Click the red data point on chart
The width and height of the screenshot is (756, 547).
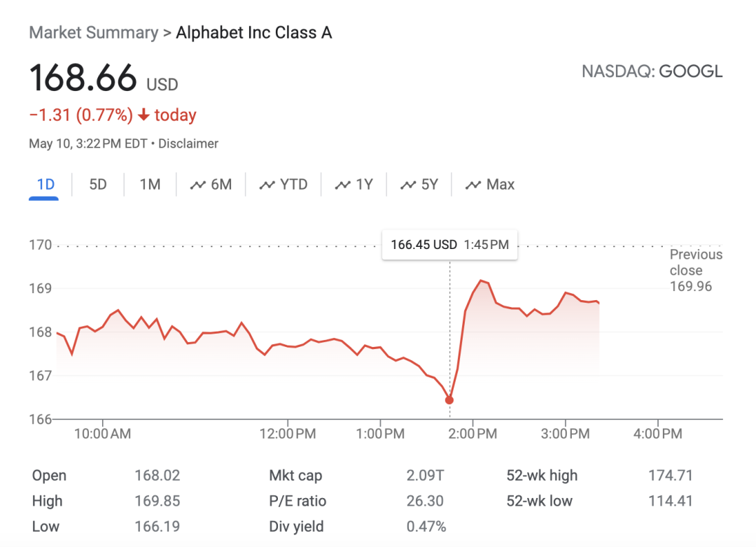click(x=449, y=400)
